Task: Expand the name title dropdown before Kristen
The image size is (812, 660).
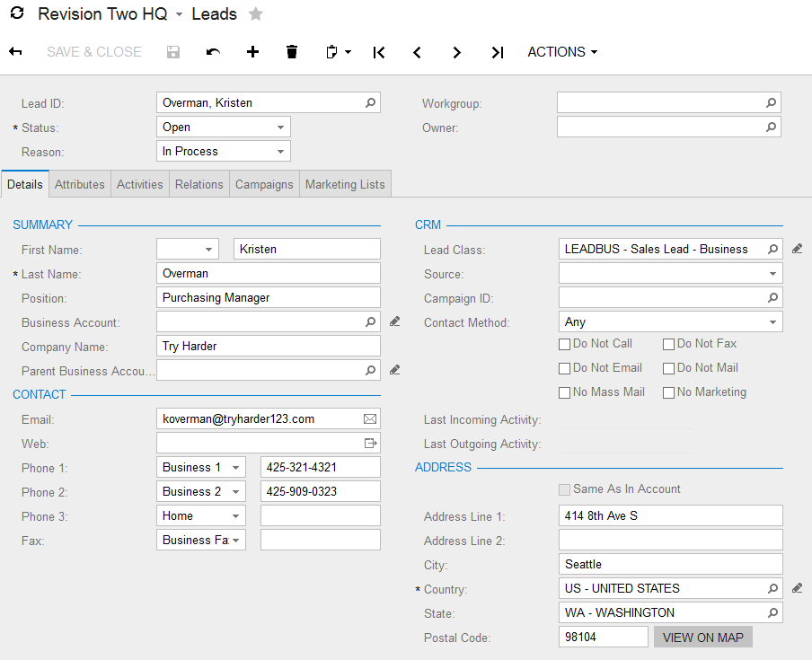Action: click(188, 249)
